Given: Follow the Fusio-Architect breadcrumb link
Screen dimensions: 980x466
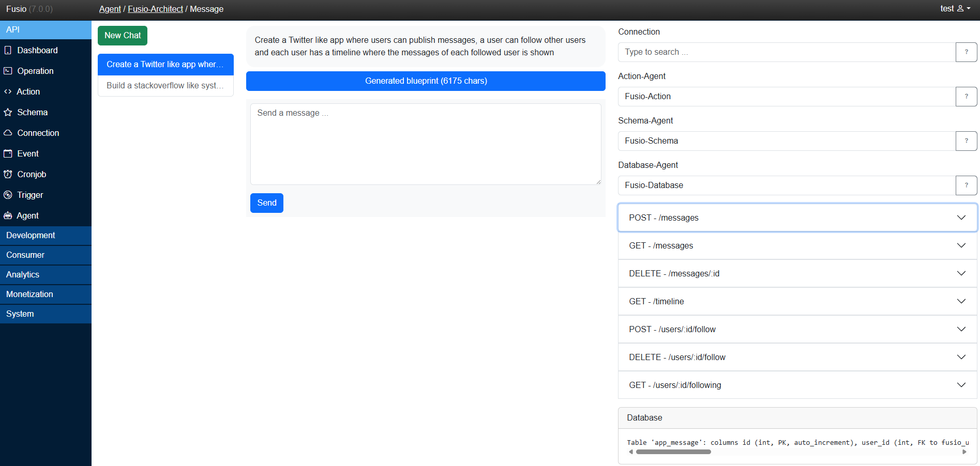Looking at the screenshot, I should pyautogui.click(x=155, y=9).
